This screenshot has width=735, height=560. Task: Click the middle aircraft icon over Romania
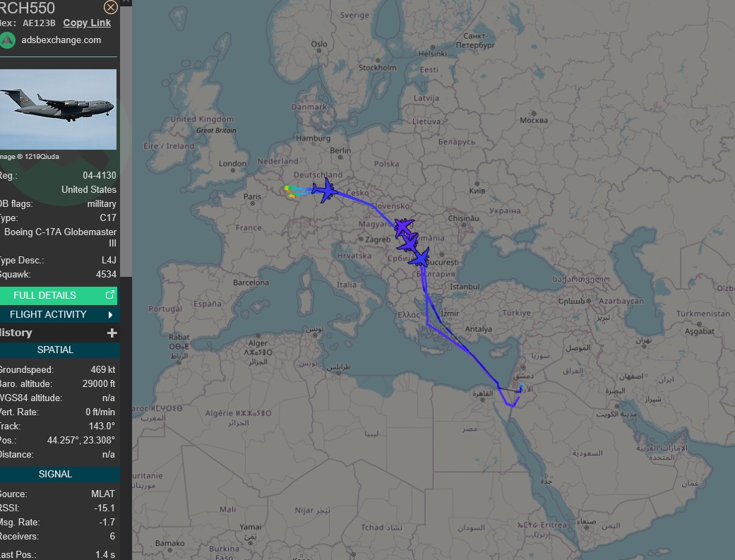coord(408,242)
